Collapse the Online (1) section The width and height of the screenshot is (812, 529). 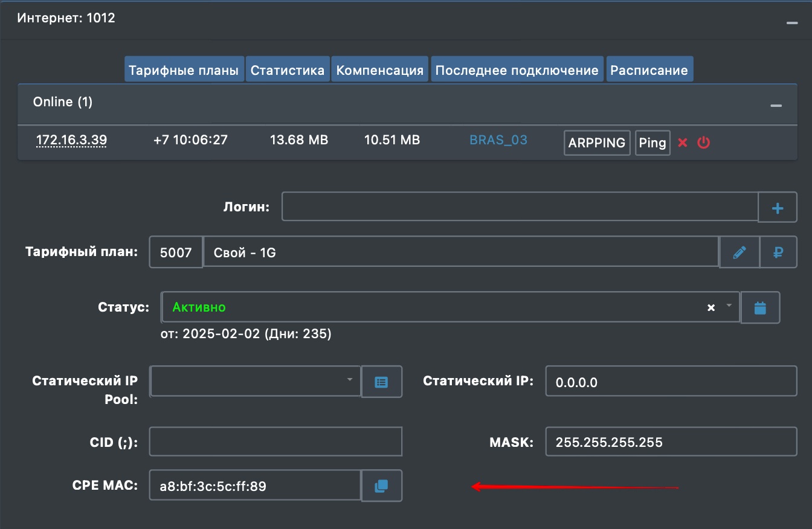[776, 105]
